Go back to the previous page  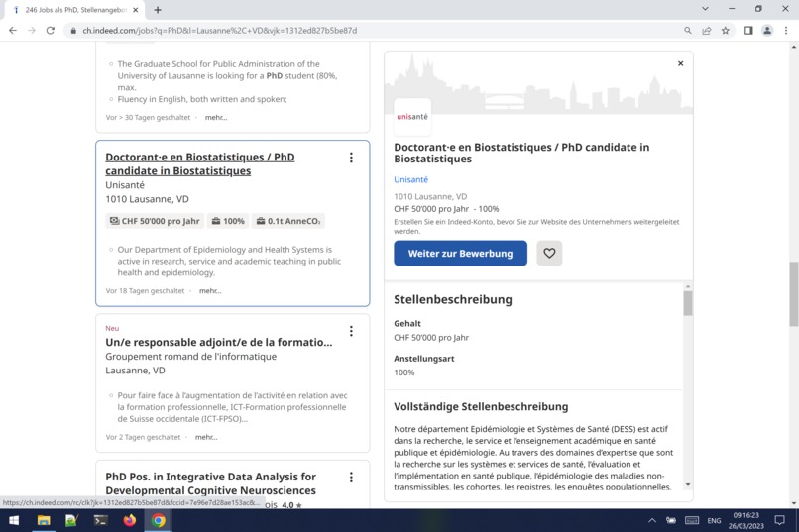tap(13, 31)
